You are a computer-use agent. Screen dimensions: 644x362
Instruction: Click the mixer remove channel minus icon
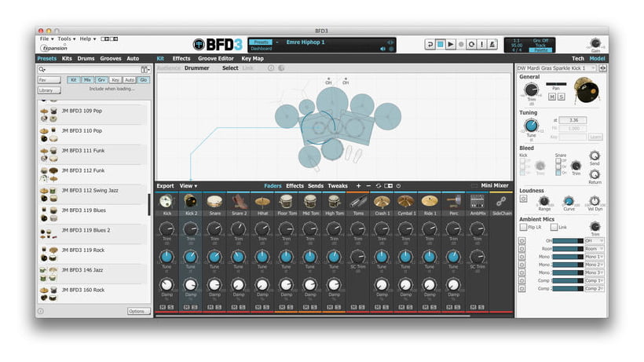pos(368,186)
